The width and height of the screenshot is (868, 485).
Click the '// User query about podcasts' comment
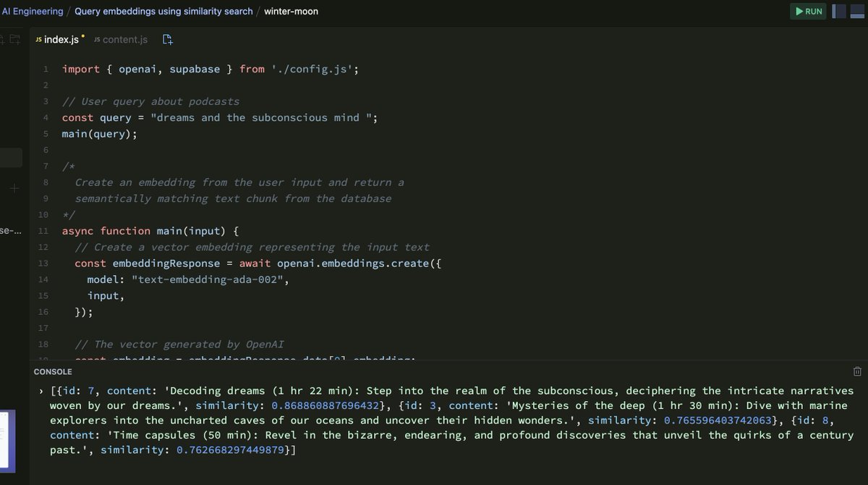pyautogui.click(x=150, y=101)
